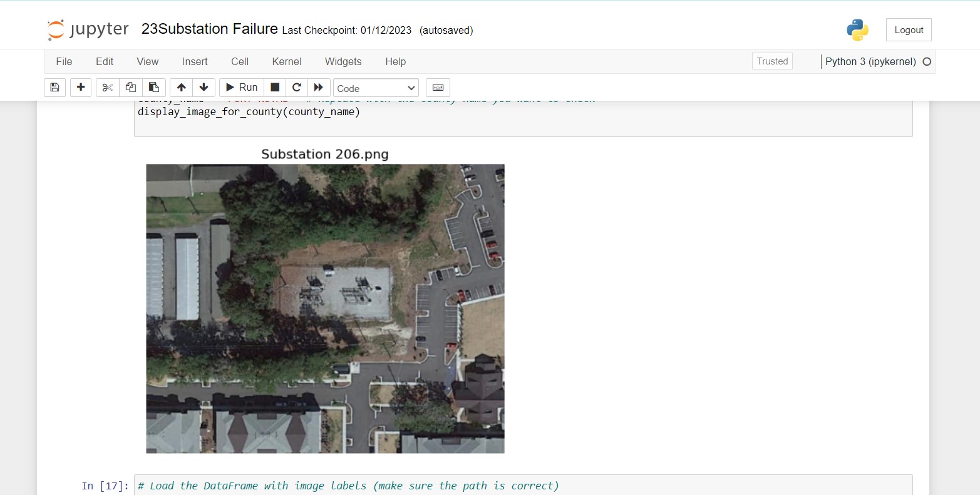The height and width of the screenshot is (495, 980).
Task: Move the selected cell up
Action: point(181,88)
